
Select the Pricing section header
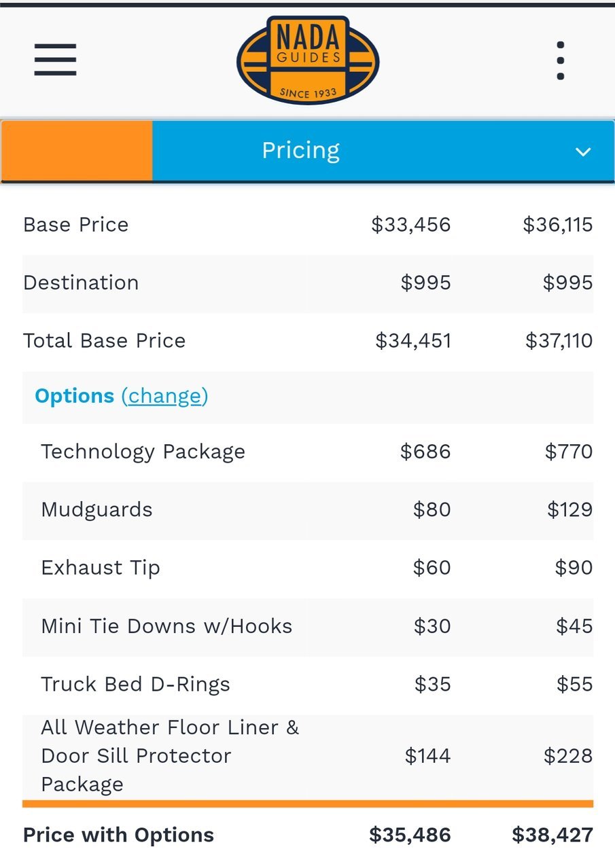click(301, 150)
